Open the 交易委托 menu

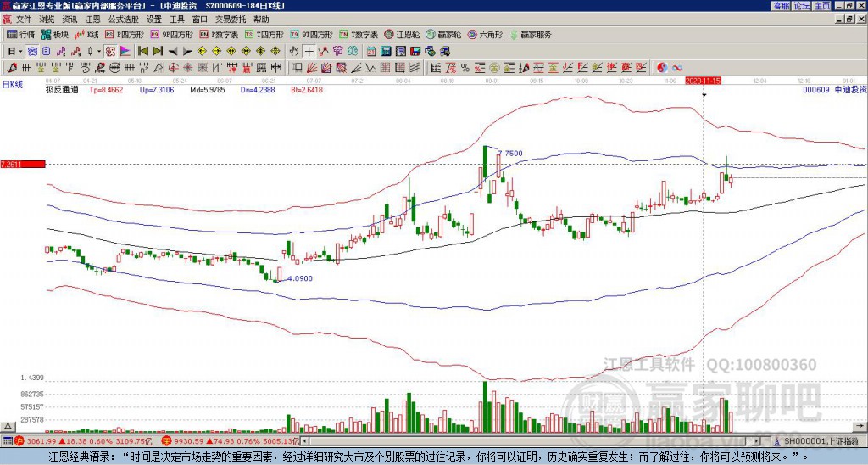(231, 20)
